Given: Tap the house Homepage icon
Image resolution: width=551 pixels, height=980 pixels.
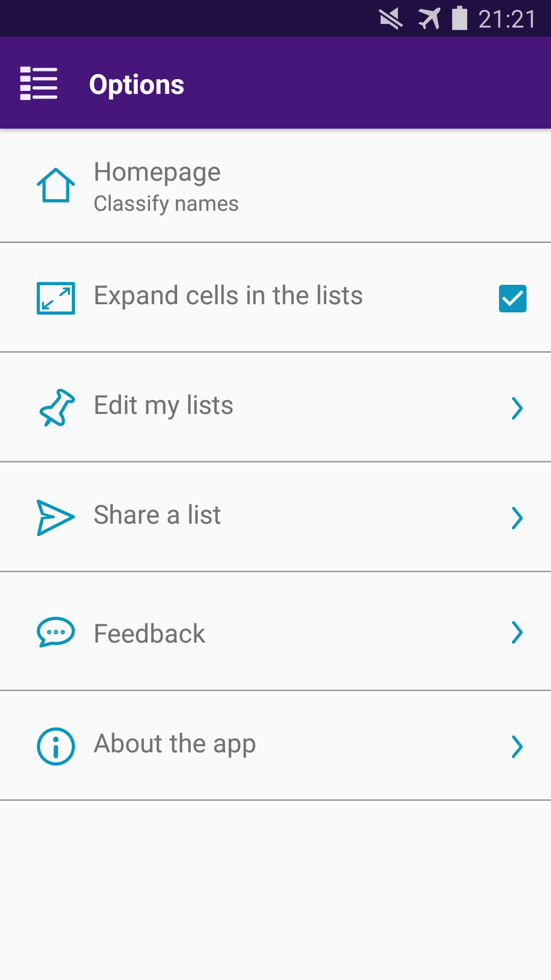Looking at the screenshot, I should 56,185.
